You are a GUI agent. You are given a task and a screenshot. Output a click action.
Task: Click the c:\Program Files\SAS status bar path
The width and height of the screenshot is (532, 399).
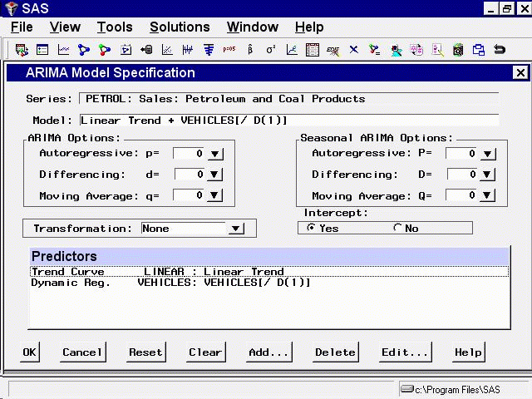coord(457,390)
